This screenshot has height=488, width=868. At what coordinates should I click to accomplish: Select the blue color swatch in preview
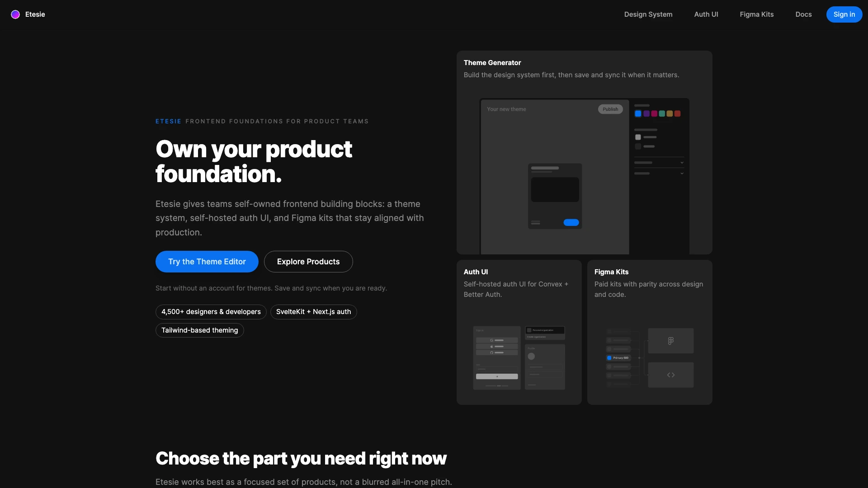coord(638,114)
